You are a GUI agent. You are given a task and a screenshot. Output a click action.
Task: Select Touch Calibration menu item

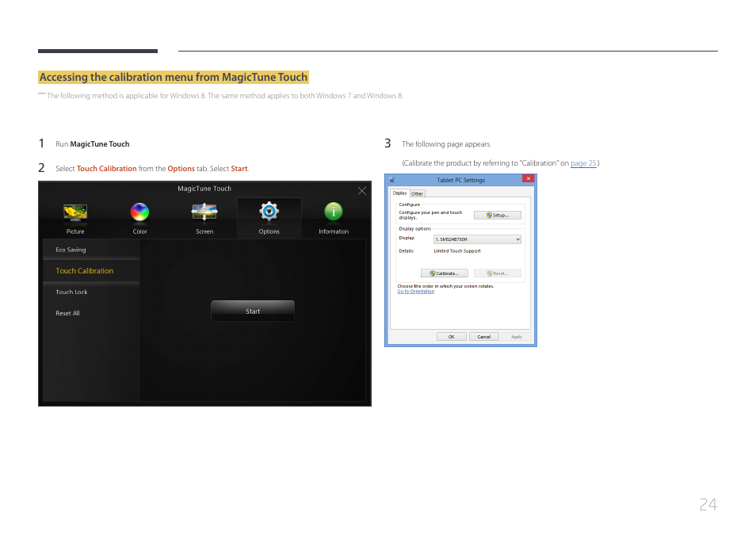92,270
